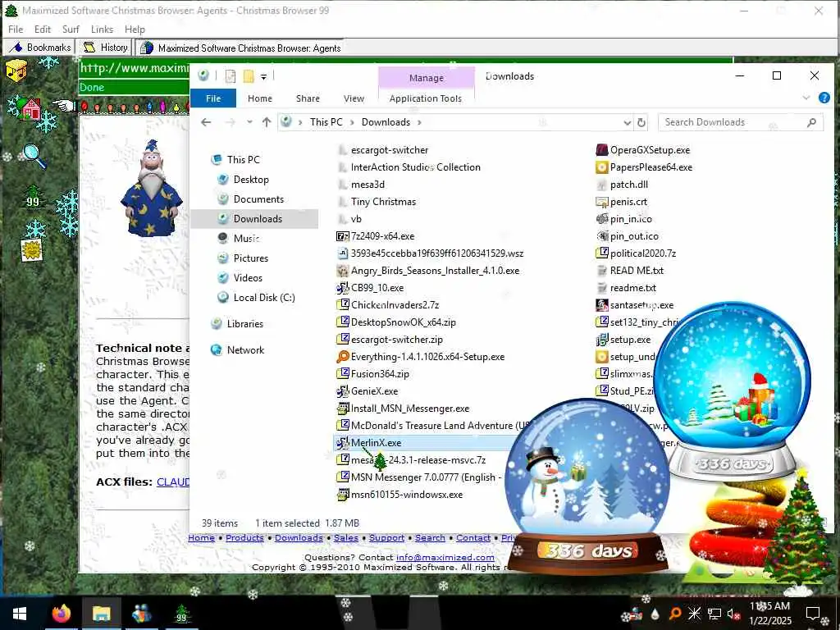
Task: Click the Merlin wizard agent character
Action: click(152, 188)
